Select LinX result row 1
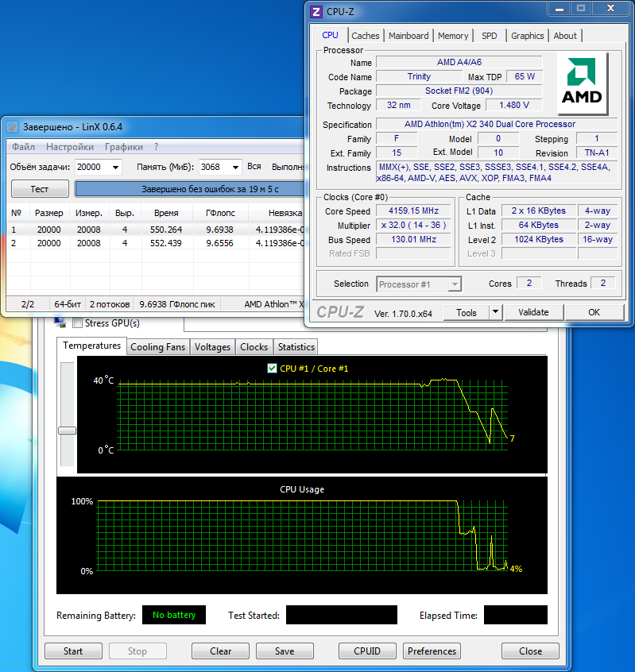This screenshot has height=672, width=635. click(155, 230)
